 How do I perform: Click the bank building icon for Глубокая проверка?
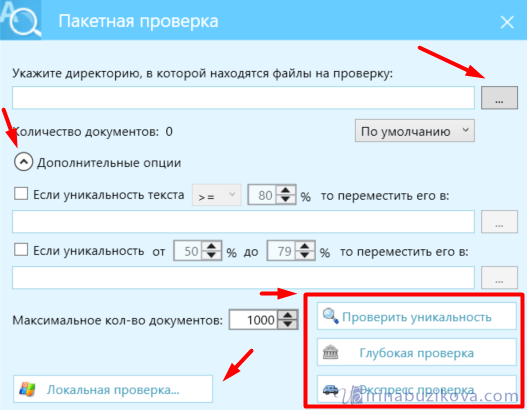tap(330, 352)
